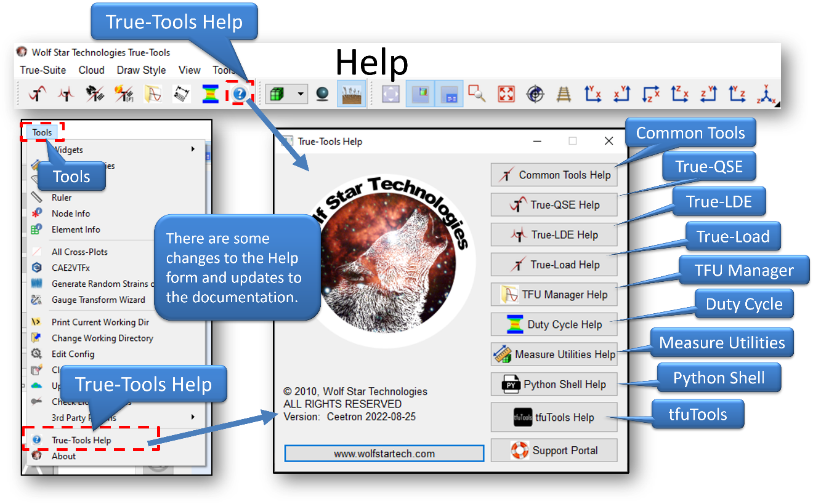Open Python Shell Help button
Screen dimensions: 813x504
pos(554,384)
